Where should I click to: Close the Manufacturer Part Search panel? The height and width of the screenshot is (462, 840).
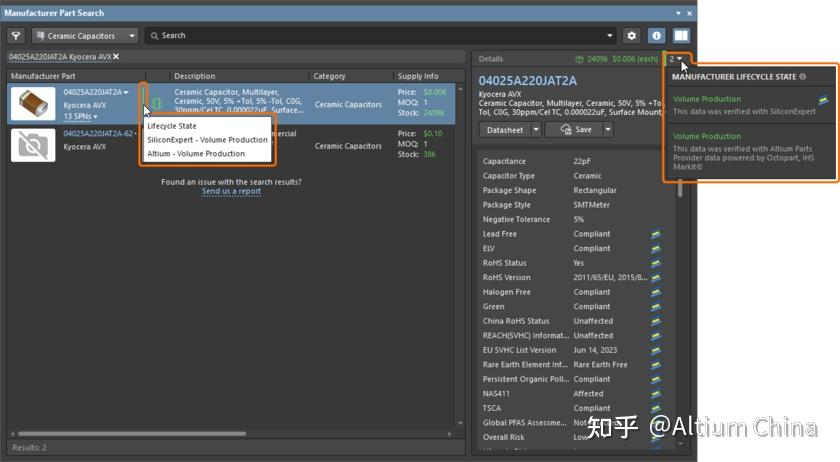(689, 13)
